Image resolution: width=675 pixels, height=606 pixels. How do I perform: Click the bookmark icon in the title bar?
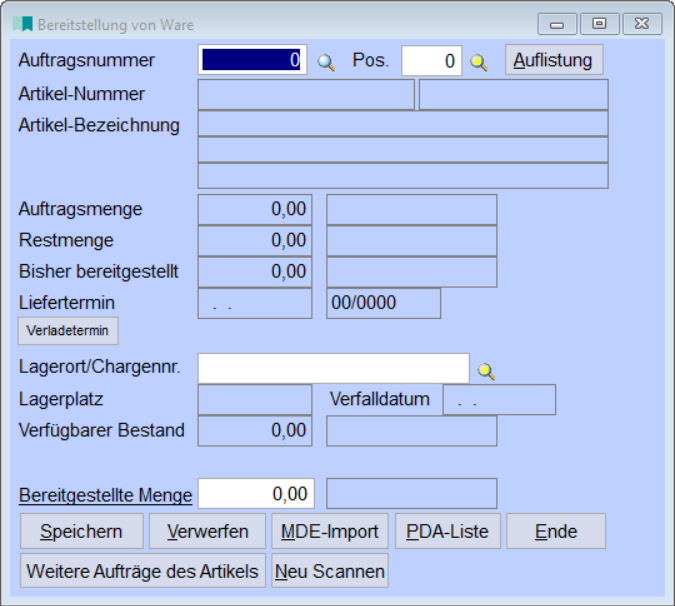click(23, 24)
